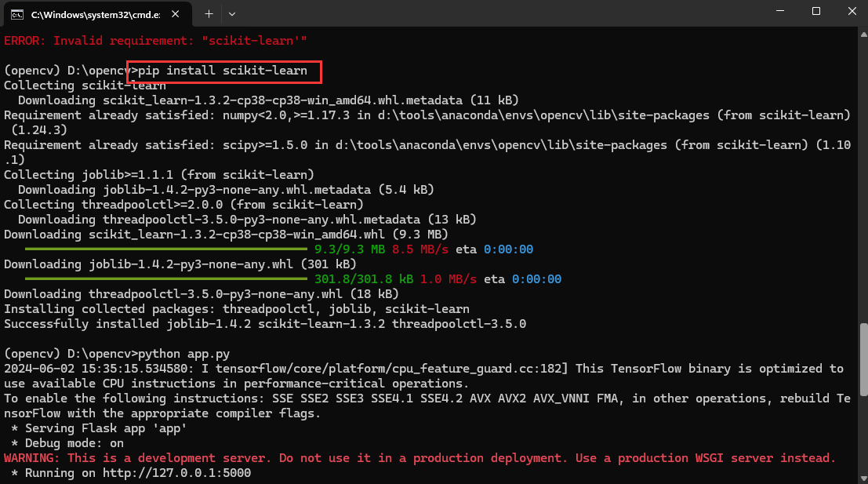Viewport: 868px width, 484px height.
Task: Click the cmd icon in the tab
Action: tap(16, 14)
